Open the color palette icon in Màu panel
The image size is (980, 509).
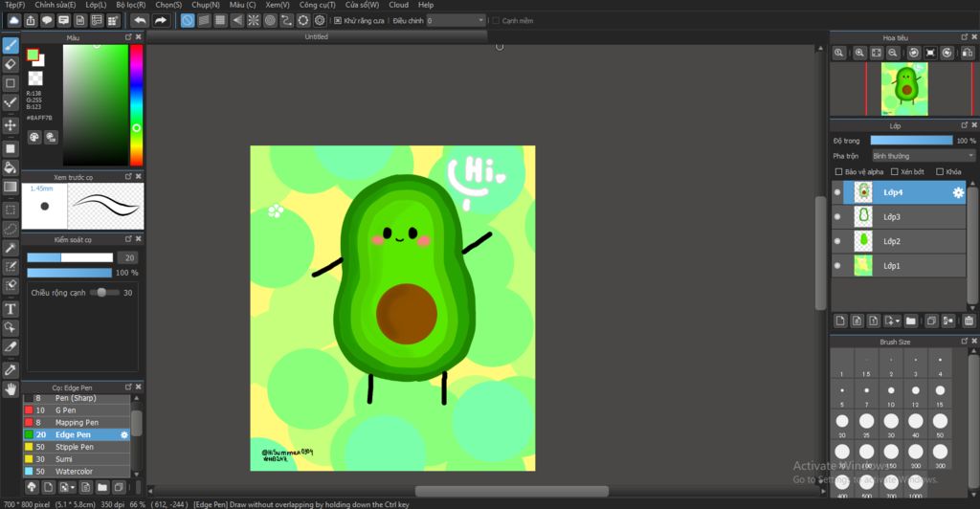(34, 137)
